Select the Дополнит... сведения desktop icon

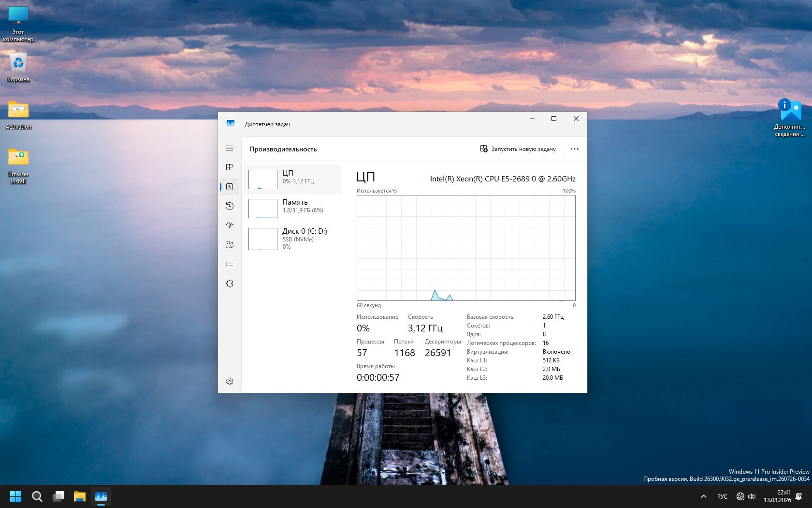790,118
